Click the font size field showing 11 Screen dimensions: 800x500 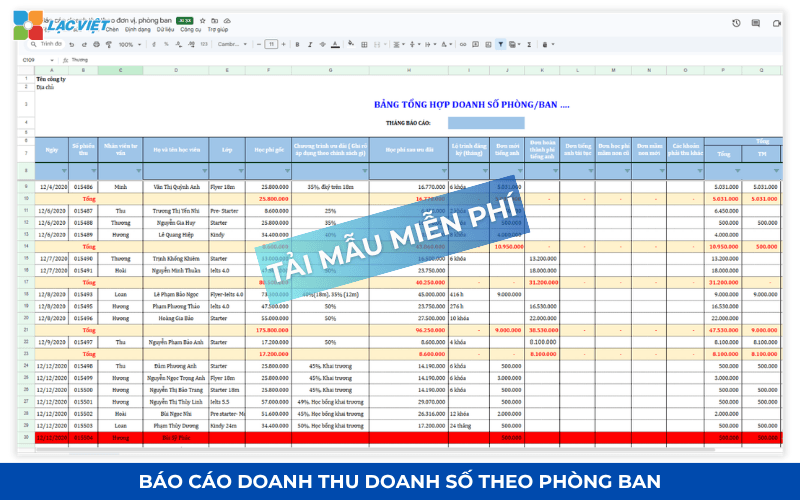point(271,44)
